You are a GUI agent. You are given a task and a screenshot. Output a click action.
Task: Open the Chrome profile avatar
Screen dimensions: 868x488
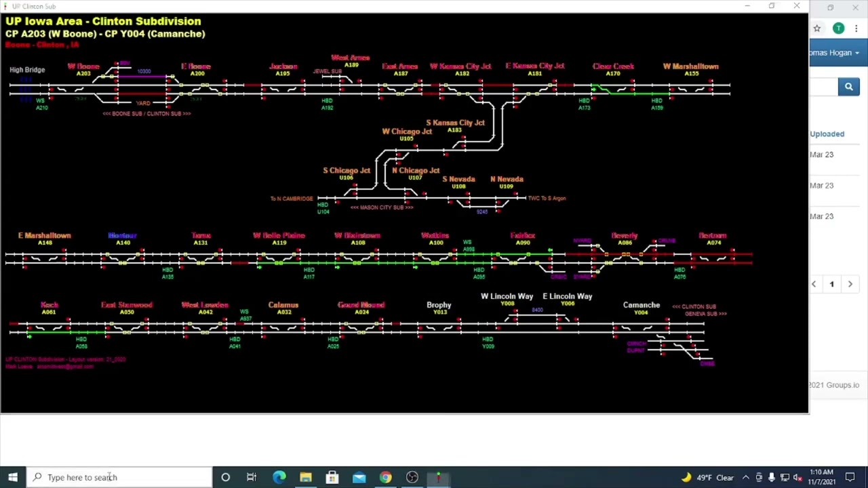(x=839, y=28)
